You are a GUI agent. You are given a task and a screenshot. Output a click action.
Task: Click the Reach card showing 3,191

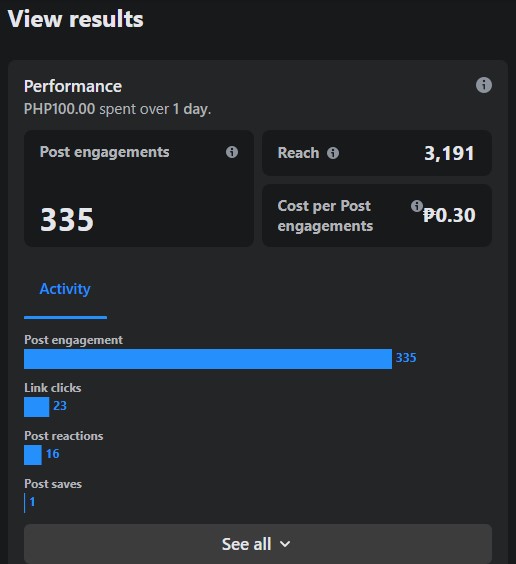click(x=377, y=153)
